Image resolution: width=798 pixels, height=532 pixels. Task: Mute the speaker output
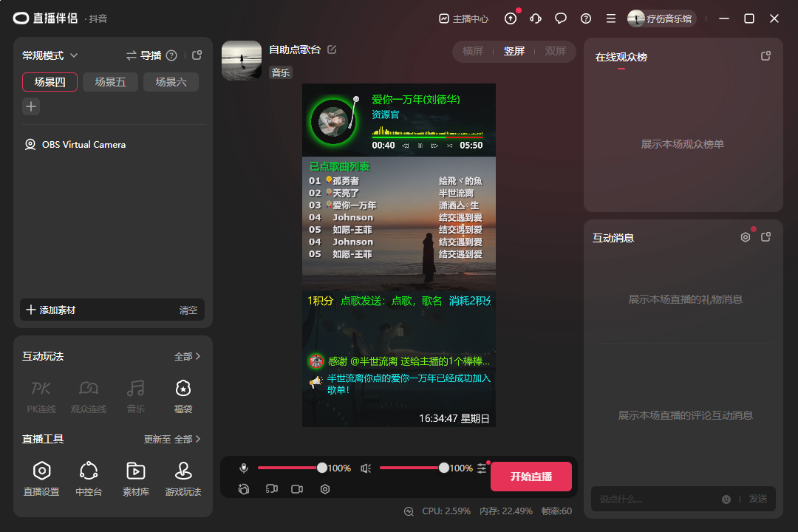coord(366,468)
